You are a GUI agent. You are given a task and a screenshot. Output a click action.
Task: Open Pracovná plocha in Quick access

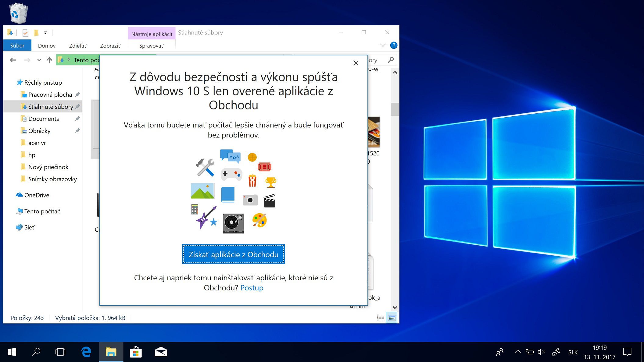pyautogui.click(x=50, y=95)
